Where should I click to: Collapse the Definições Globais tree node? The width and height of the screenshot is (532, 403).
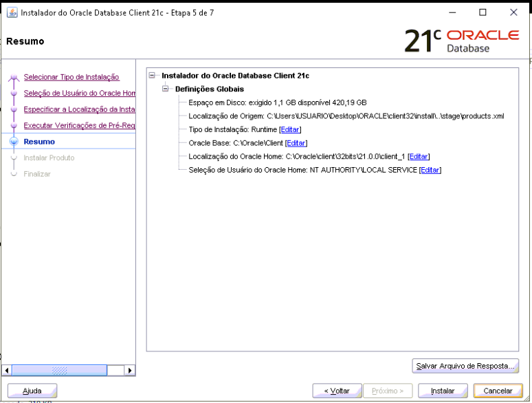point(165,89)
